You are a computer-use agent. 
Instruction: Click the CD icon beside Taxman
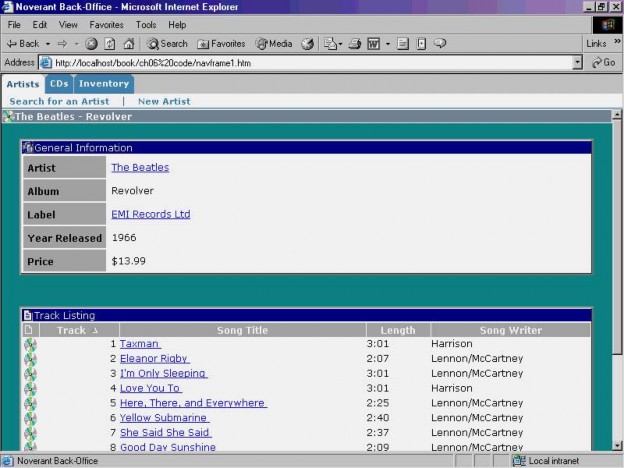30,344
